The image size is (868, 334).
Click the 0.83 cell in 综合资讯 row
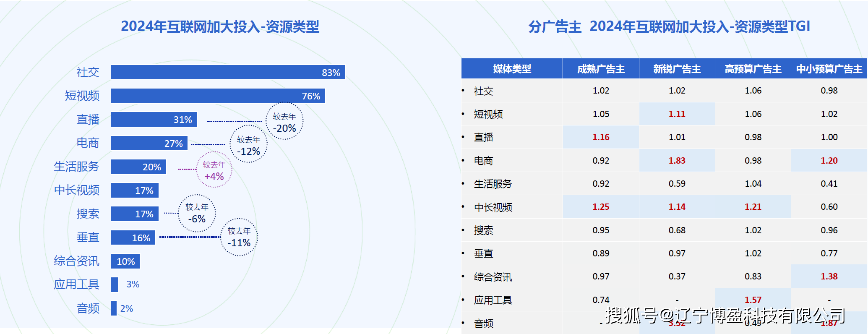click(x=753, y=277)
